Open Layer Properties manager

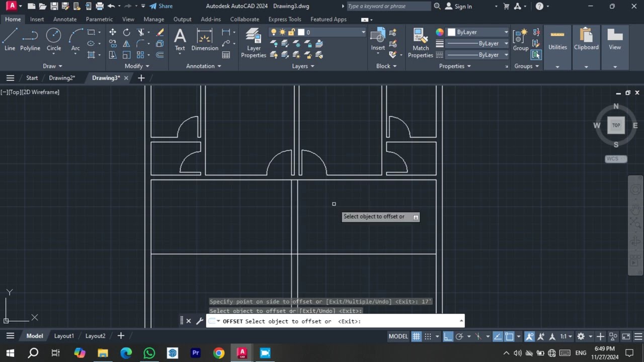pyautogui.click(x=254, y=43)
